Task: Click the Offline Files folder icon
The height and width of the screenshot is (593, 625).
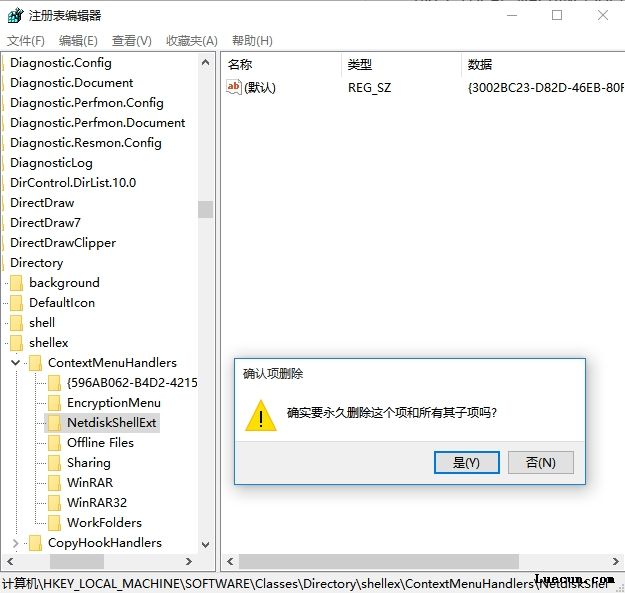Action: [x=54, y=443]
